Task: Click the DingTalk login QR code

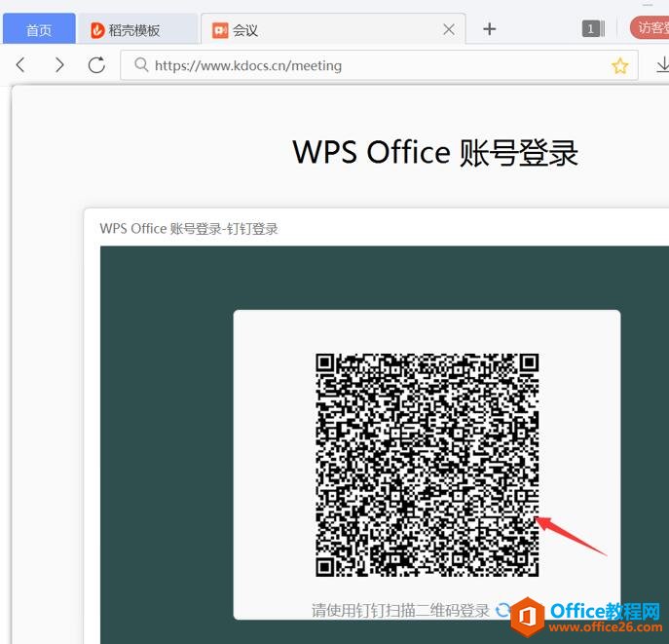Action: coord(427,465)
